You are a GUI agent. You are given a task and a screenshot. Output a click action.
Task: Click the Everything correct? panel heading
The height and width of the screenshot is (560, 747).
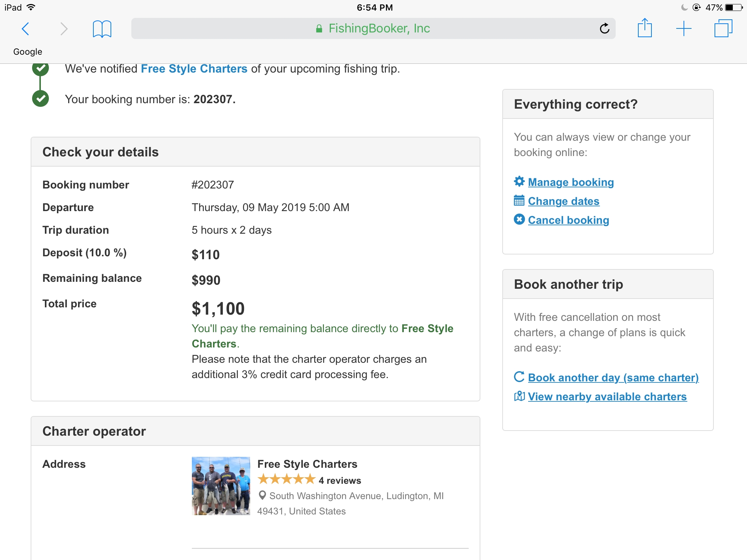[x=576, y=104]
